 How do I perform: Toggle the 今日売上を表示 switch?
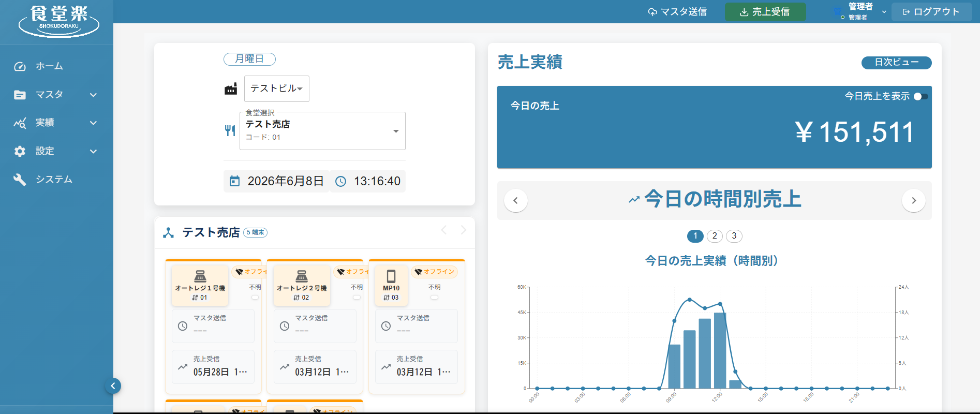[x=920, y=96]
